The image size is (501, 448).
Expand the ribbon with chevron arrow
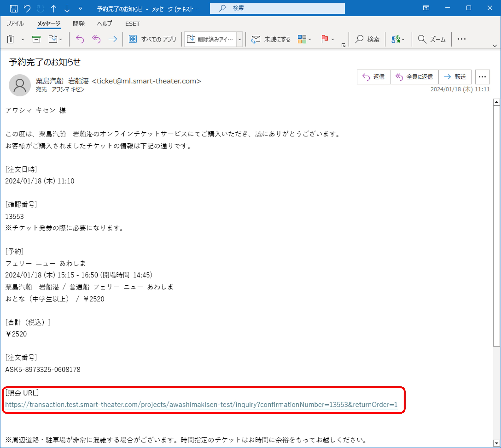495,46
